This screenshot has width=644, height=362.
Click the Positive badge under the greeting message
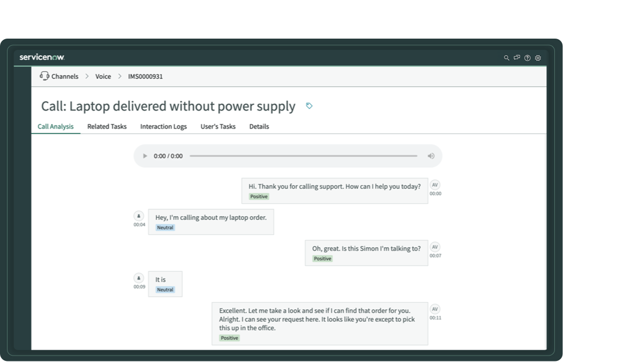coord(259,196)
